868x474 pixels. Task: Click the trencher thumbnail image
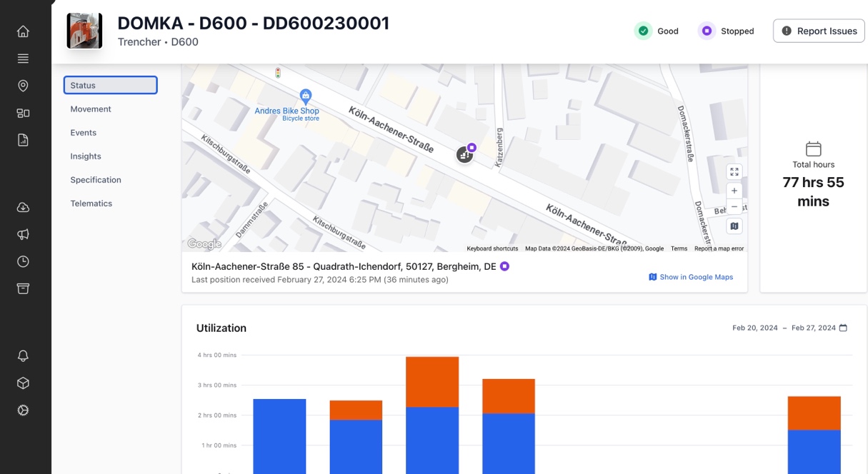click(84, 31)
